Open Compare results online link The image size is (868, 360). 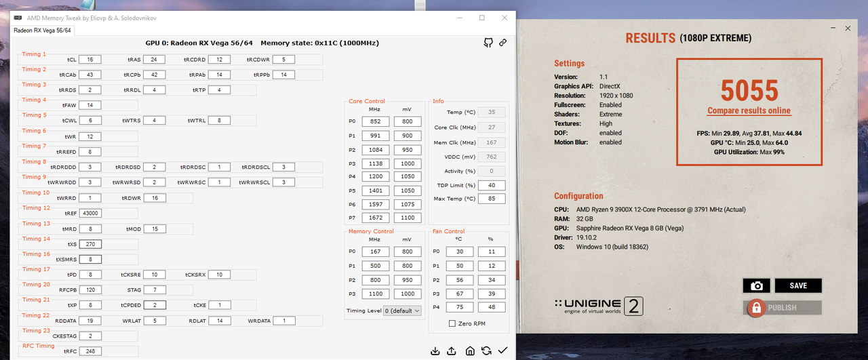click(749, 111)
